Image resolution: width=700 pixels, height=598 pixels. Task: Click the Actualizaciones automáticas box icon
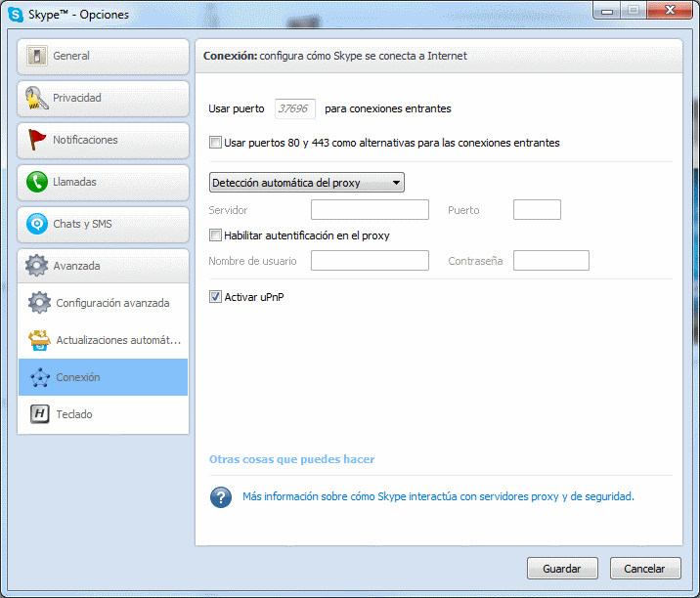pyautogui.click(x=39, y=340)
